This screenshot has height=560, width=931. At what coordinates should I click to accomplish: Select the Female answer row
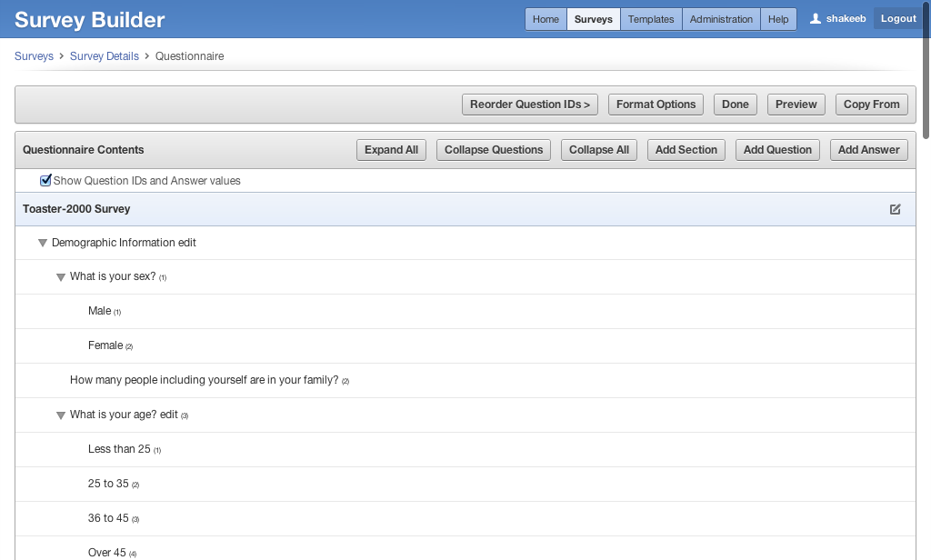pos(105,345)
